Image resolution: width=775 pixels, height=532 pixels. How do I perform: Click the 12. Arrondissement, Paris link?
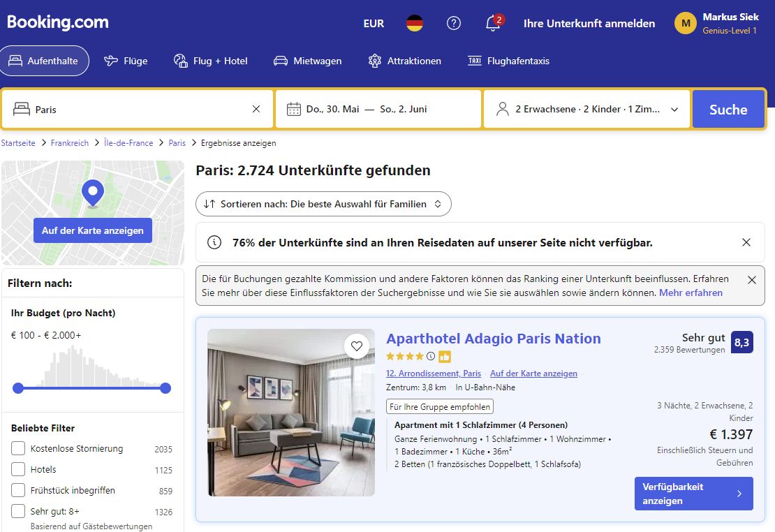pos(434,374)
